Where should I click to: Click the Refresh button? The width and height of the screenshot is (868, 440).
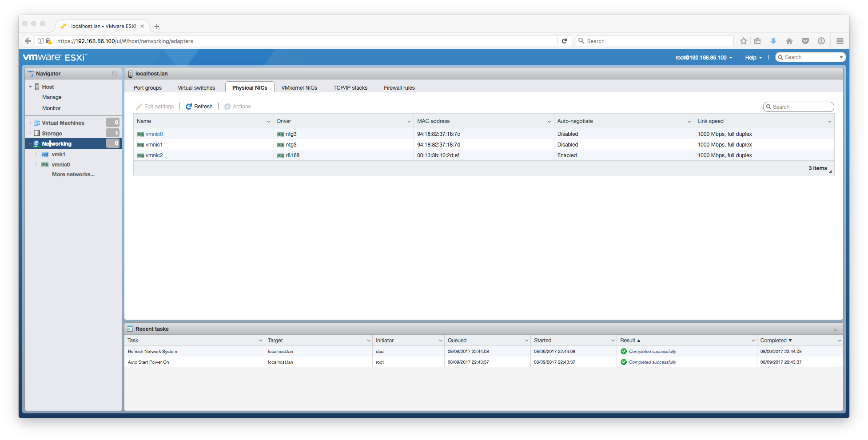tap(199, 107)
